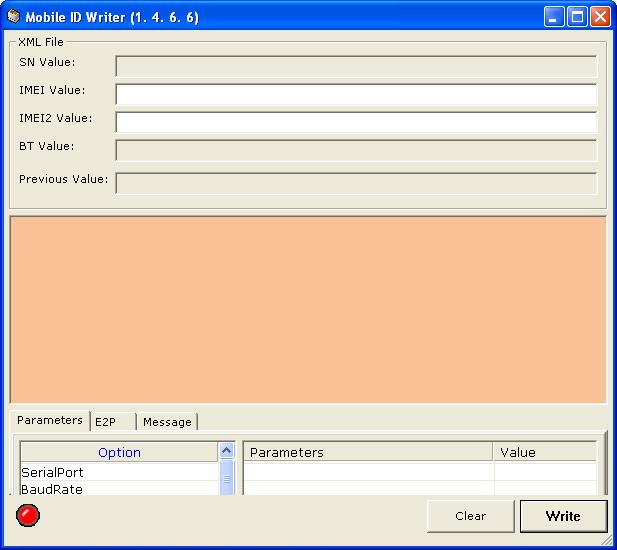Maximize the Mobile ID Writer window
This screenshot has width=617, height=550.
tap(577, 17)
